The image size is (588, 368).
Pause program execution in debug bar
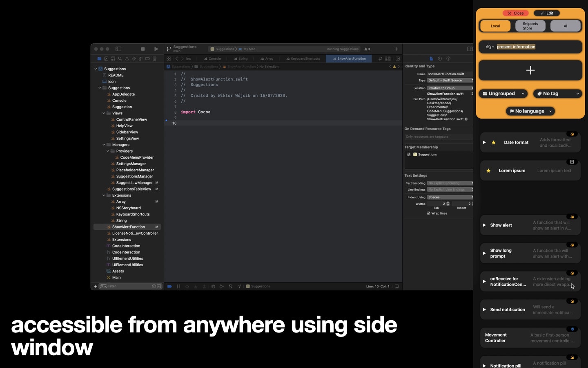click(178, 286)
